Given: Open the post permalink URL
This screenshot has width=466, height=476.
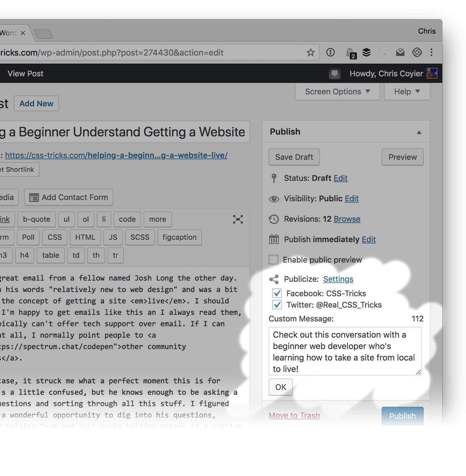Looking at the screenshot, I should (x=116, y=155).
